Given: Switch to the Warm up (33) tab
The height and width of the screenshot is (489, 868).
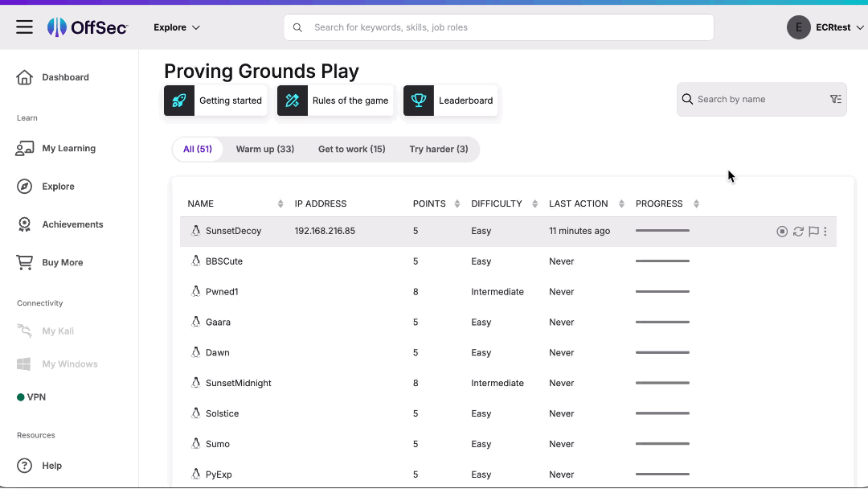Looking at the screenshot, I should coord(265,150).
